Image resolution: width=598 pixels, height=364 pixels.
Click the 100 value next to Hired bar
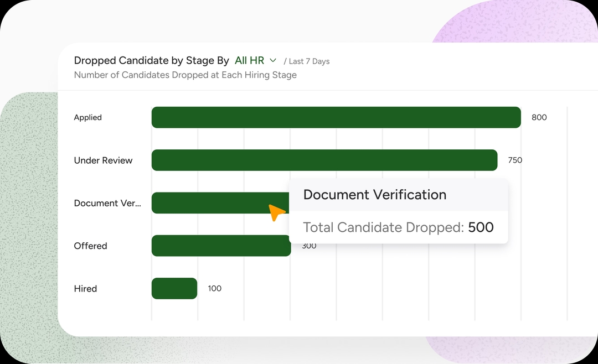214,288
